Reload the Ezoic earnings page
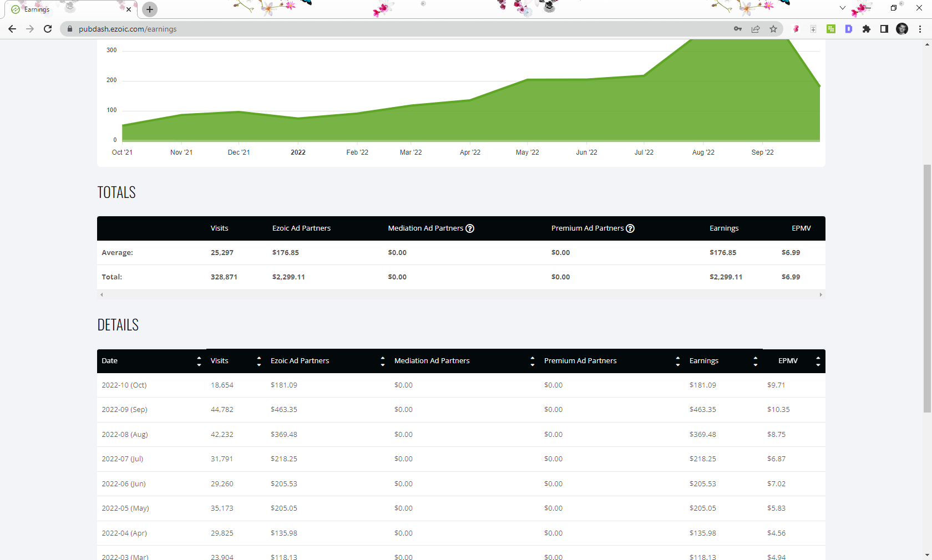932x560 pixels. coord(48,29)
